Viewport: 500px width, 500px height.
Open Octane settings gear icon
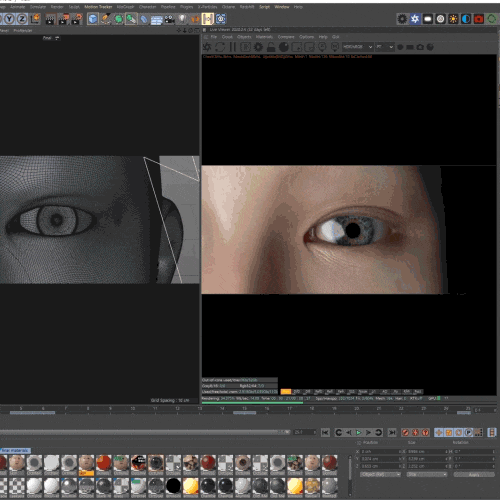pyautogui.click(x=402, y=19)
